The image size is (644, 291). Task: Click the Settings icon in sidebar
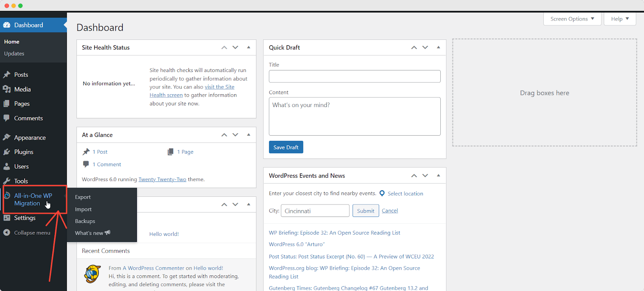[x=6, y=218]
